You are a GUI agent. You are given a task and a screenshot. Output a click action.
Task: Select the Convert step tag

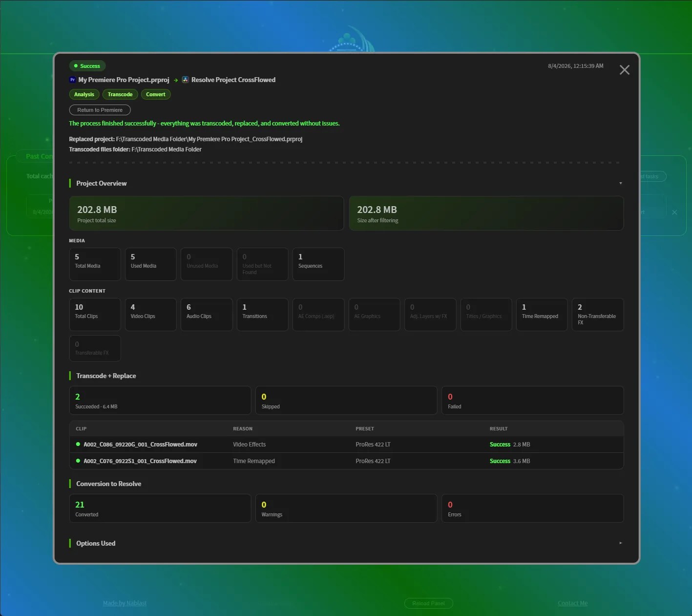click(x=156, y=94)
